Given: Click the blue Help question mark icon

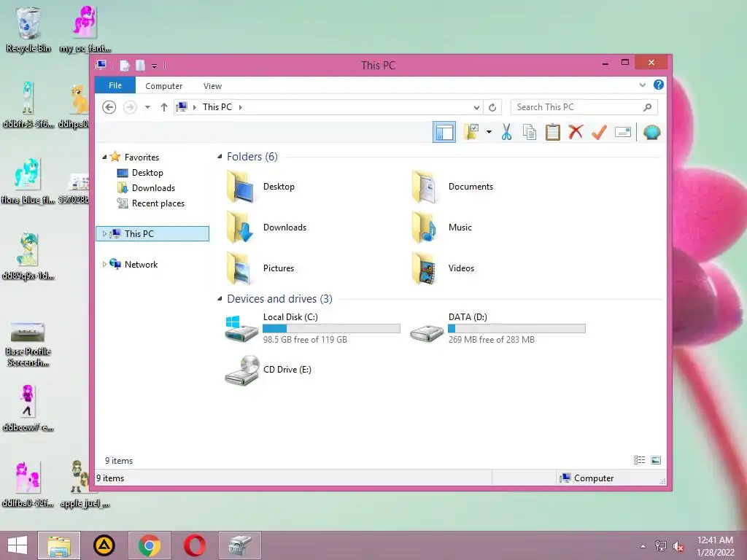Looking at the screenshot, I should 659,85.
